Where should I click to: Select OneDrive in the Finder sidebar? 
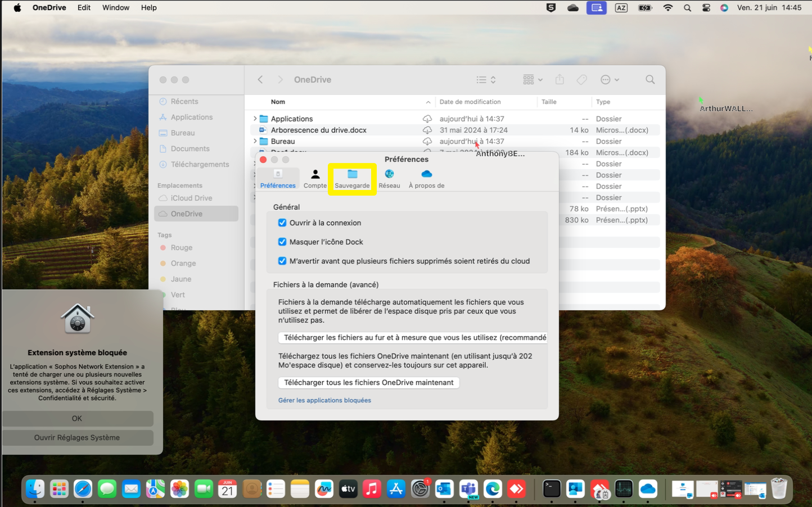click(196, 214)
